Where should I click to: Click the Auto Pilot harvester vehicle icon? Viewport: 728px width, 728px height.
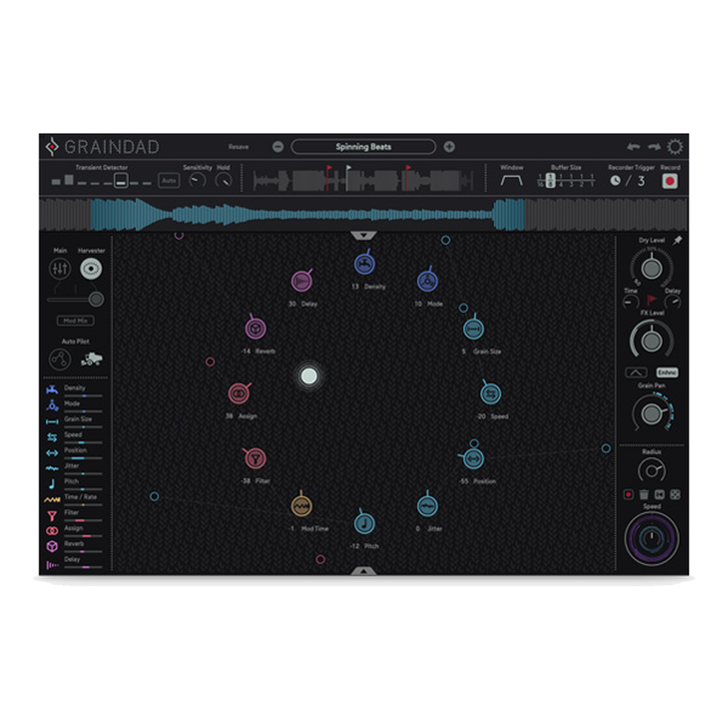click(x=91, y=359)
